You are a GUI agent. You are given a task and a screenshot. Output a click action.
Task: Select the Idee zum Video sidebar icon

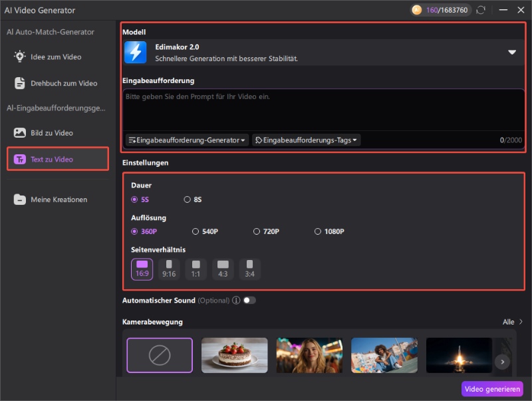click(21, 57)
